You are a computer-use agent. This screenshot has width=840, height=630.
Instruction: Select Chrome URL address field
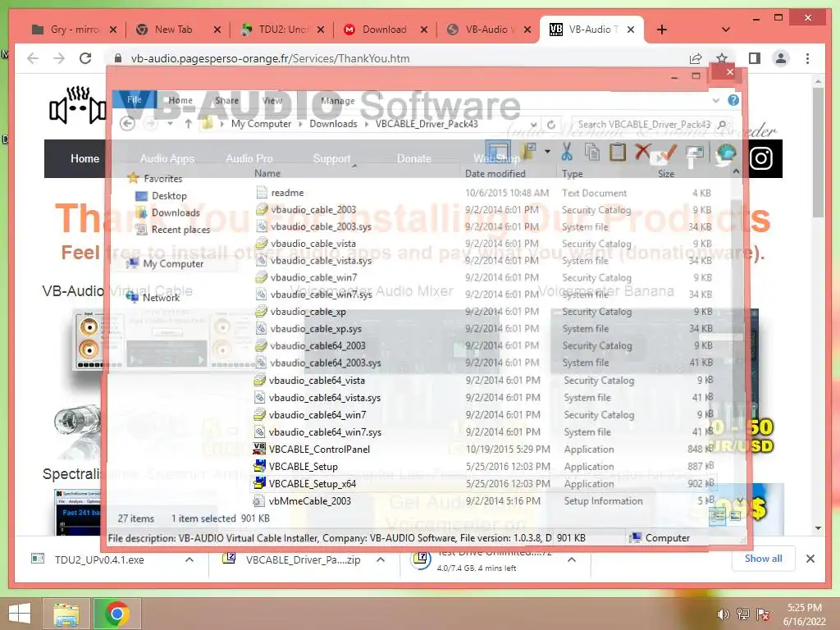pyautogui.click(x=270, y=58)
